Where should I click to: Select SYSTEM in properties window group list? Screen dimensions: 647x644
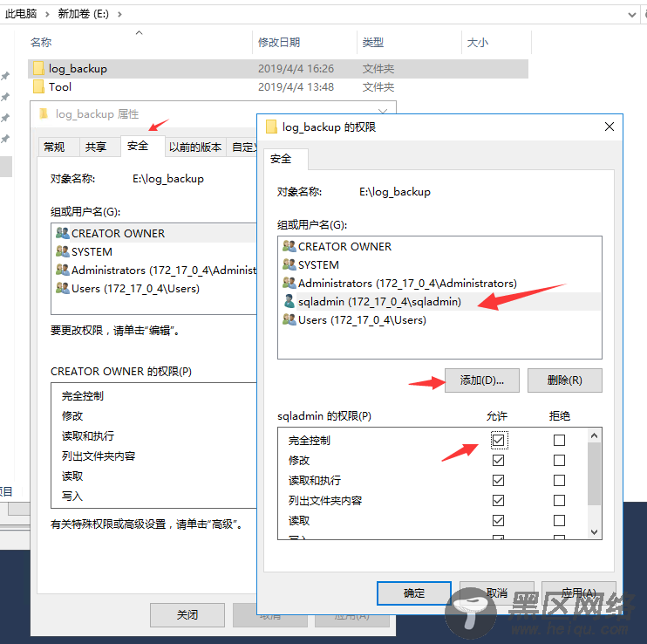(x=154, y=252)
